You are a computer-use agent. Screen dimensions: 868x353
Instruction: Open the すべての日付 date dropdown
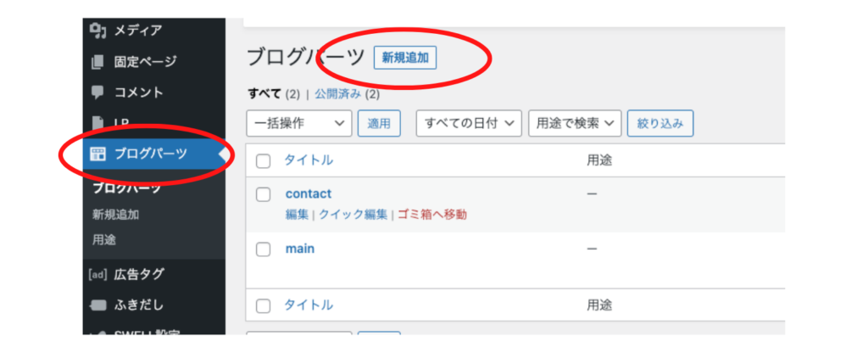[469, 123]
